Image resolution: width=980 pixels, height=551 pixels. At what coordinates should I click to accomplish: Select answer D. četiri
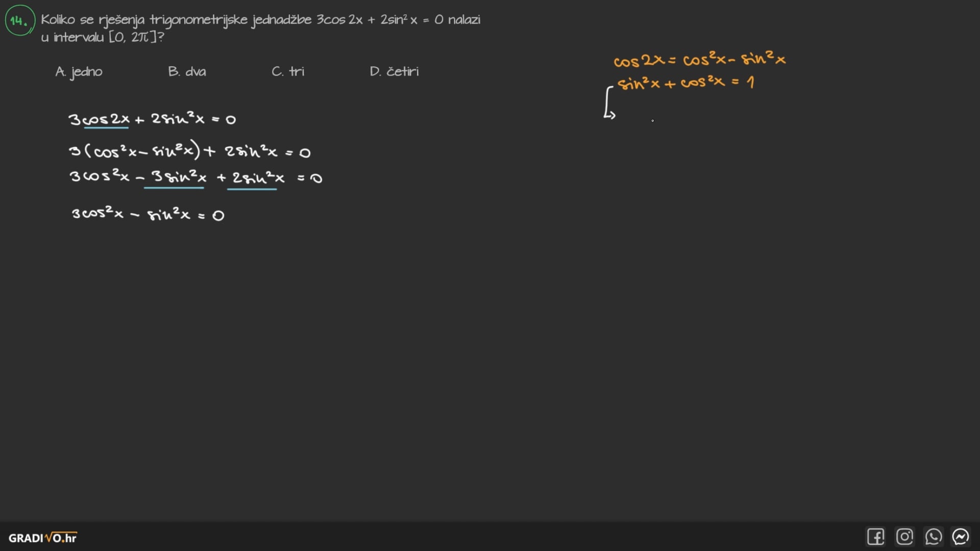point(394,71)
